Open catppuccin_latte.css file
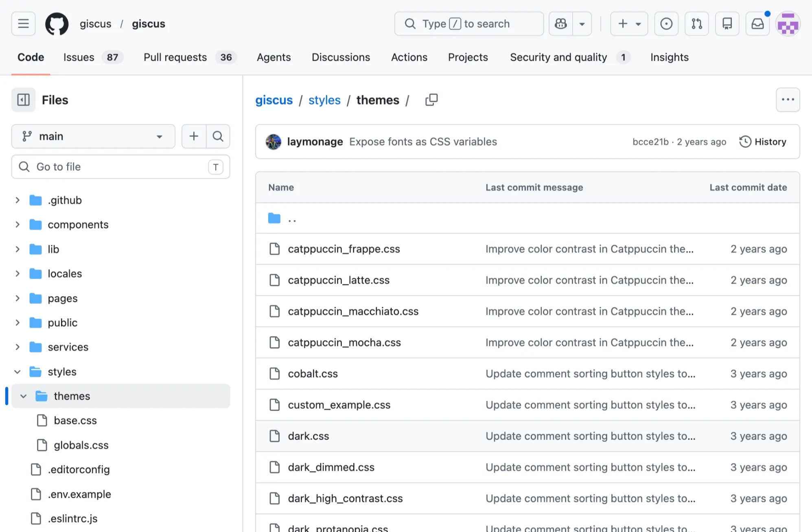The width and height of the screenshot is (812, 532). coord(339,280)
